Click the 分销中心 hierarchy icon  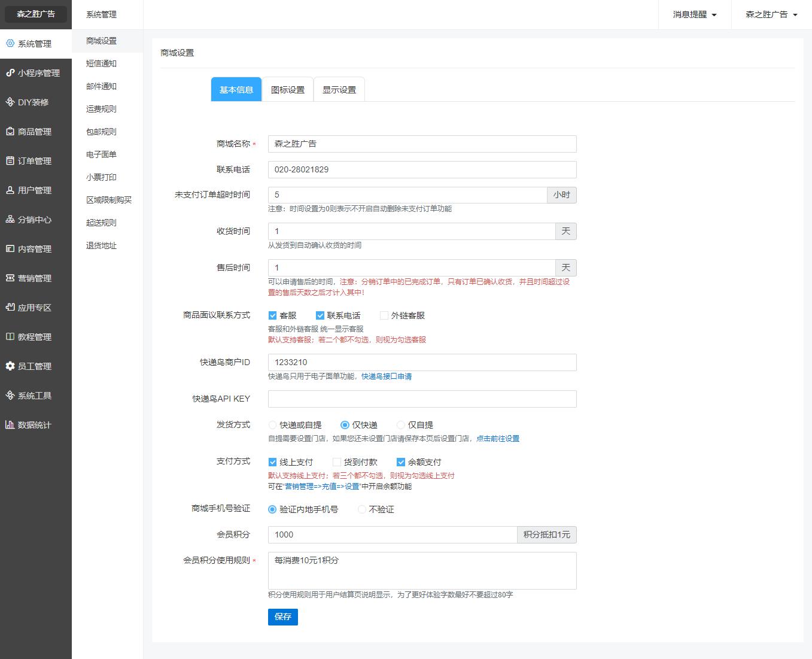click(x=10, y=220)
